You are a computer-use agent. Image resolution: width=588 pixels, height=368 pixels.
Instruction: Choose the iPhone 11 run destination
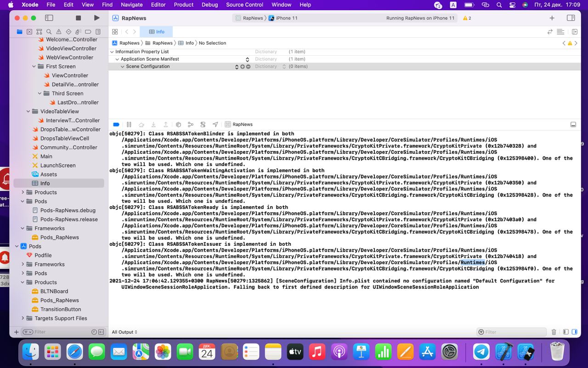[283, 18]
